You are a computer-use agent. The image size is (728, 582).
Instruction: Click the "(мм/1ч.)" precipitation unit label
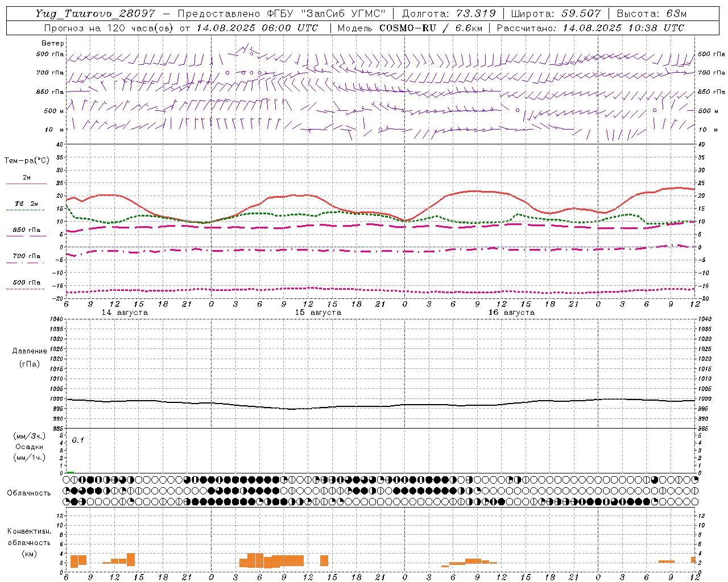[x=30, y=458]
